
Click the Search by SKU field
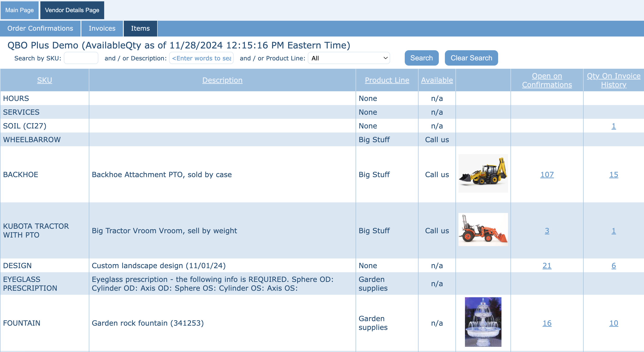(81, 58)
